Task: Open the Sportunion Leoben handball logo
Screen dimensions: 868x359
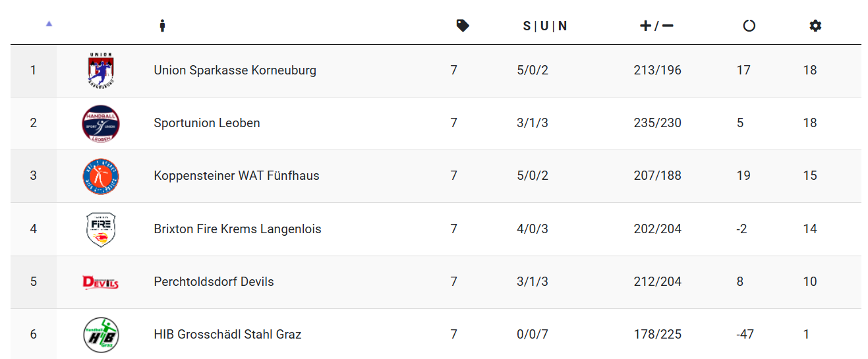Action: [101, 123]
